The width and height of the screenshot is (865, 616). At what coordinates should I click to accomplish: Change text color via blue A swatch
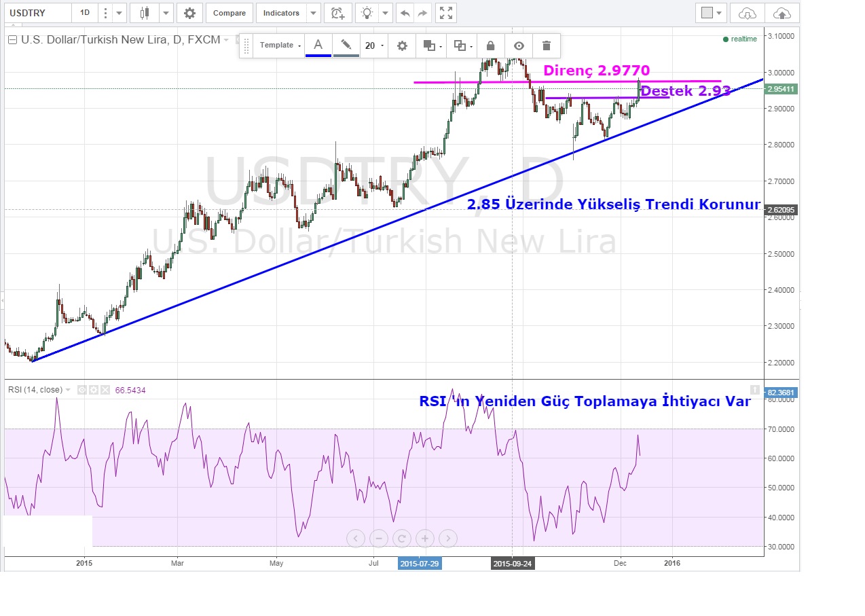[x=318, y=46]
